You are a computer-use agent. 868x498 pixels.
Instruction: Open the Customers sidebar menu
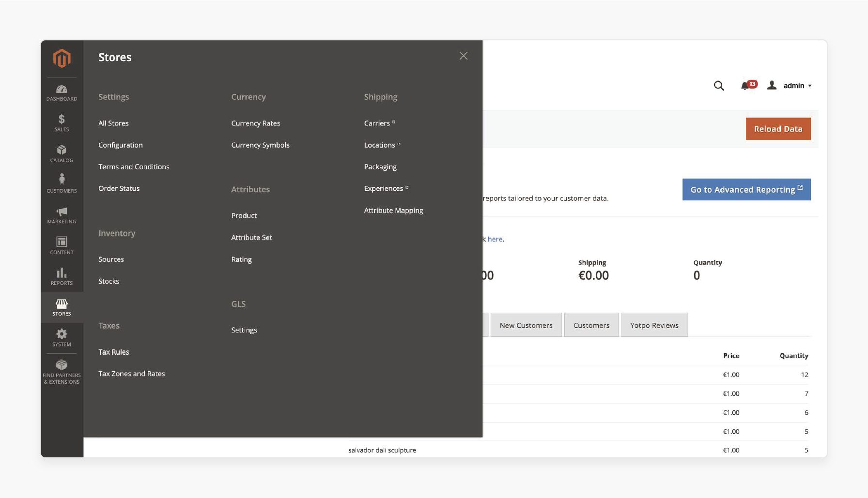click(x=62, y=184)
